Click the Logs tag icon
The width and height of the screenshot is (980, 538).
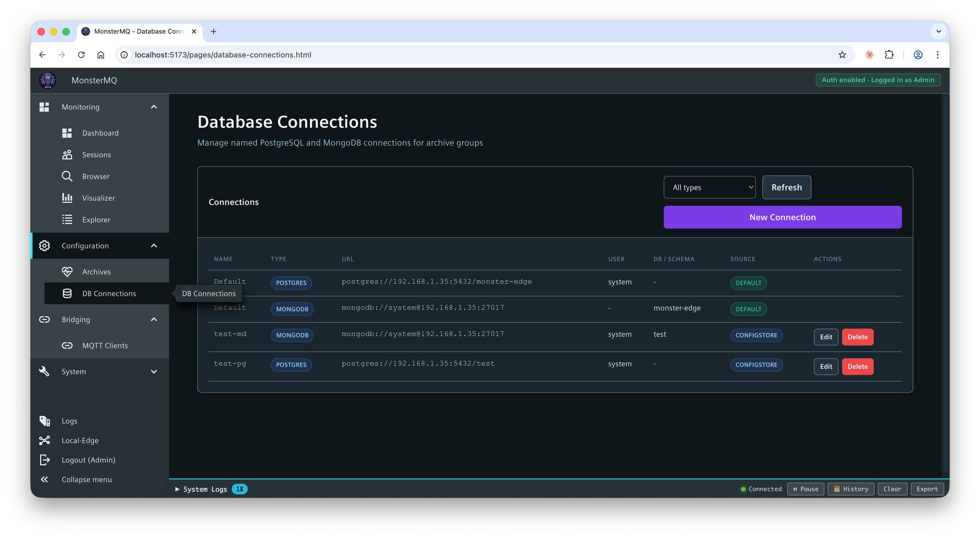tap(45, 421)
